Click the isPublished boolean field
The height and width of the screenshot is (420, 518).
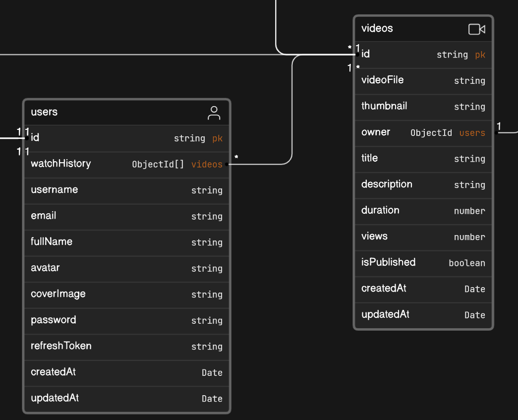(388, 262)
